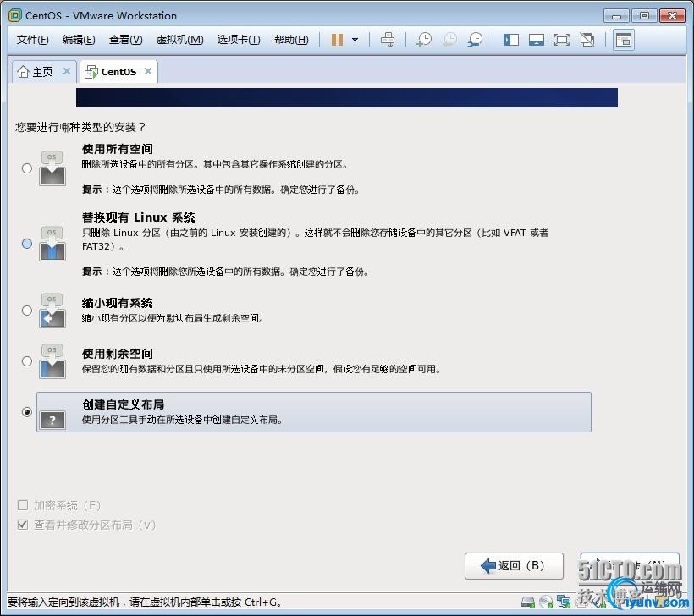694x616 pixels.
Task: Click the 缩小现有系统 heading text
Action: [118, 303]
